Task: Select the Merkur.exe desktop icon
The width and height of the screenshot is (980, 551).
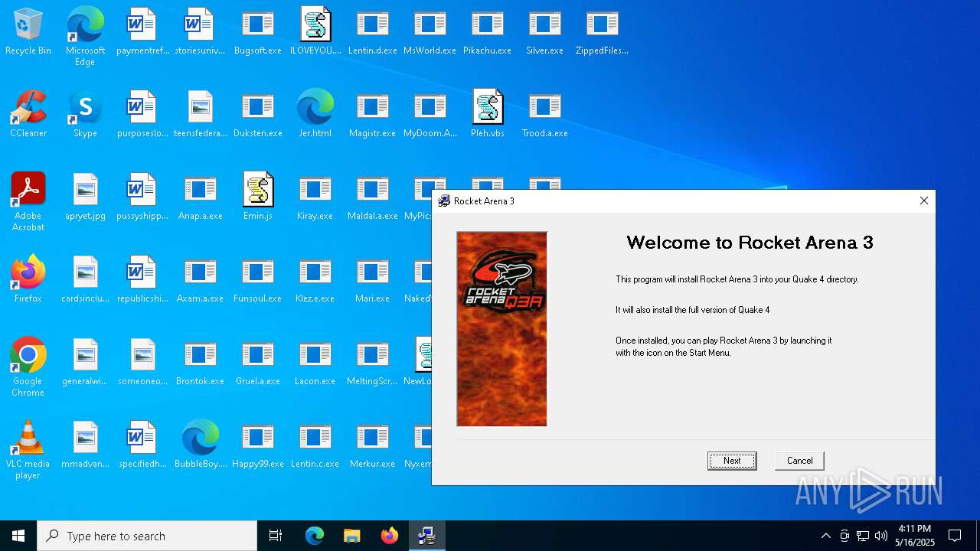Action: tap(372, 445)
